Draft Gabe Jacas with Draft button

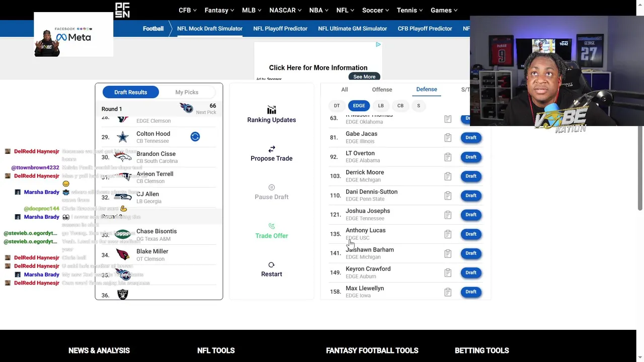coord(471,137)
